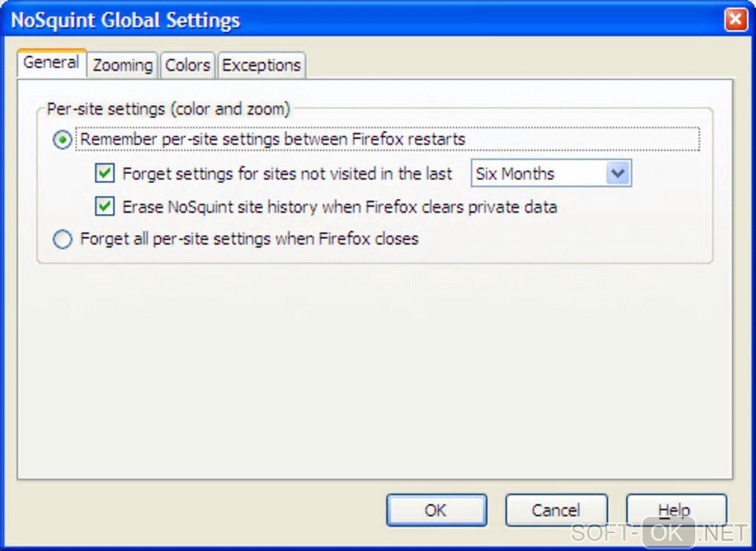Open Help for this dialog

[675, 510]
